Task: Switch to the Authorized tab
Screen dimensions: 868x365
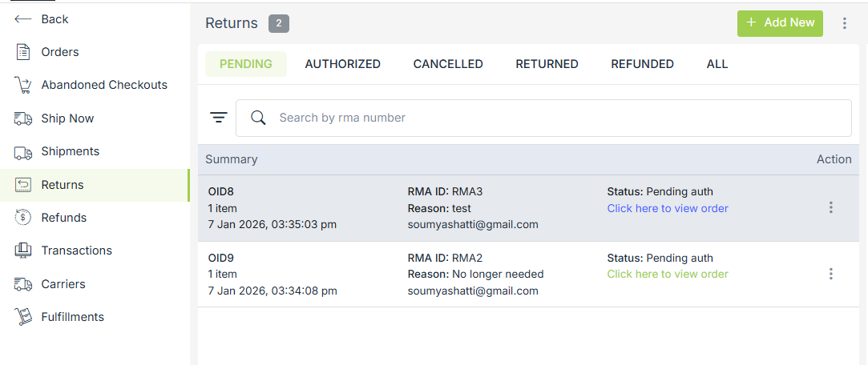Action: pyautogui.click(x=342, y=64)
